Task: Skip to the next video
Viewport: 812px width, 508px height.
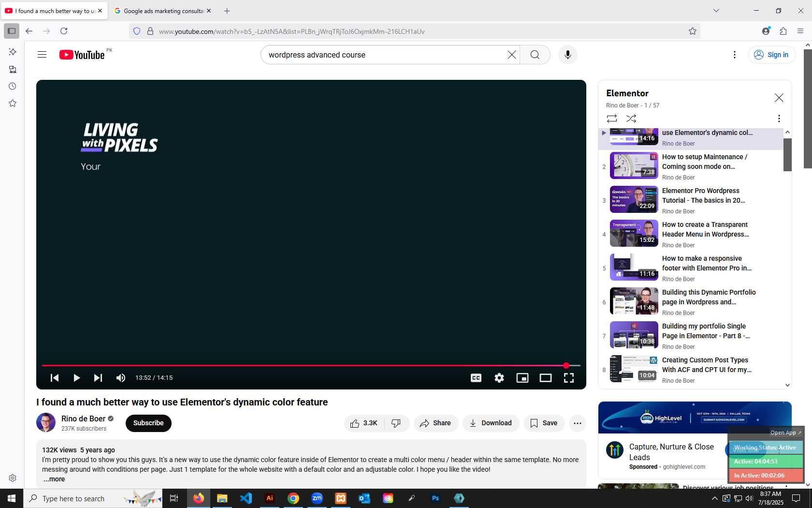Action: 98,378
